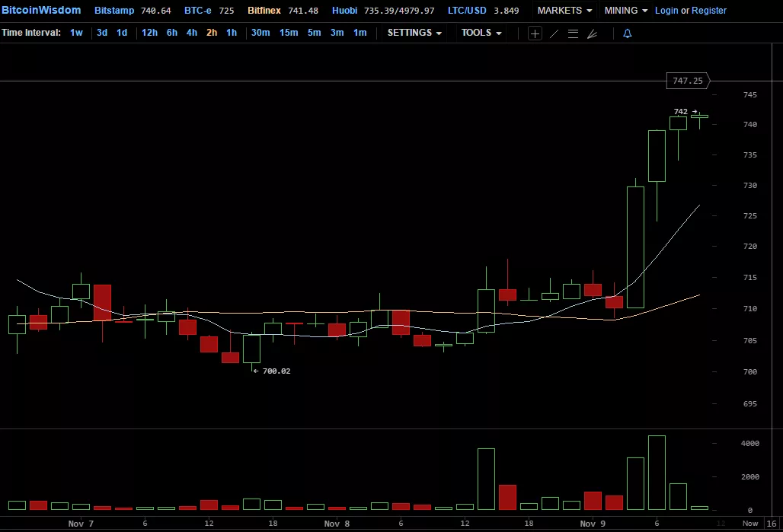Open the MINING menu

626,11
